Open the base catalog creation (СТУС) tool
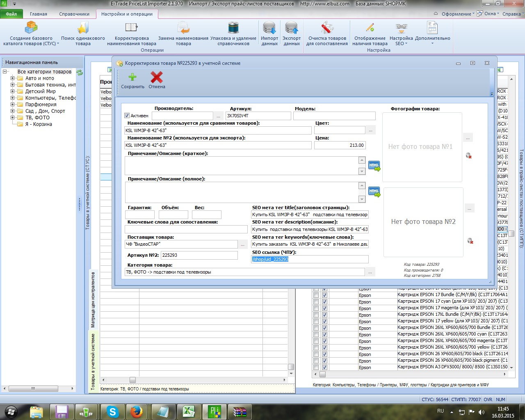This screenshot has height=420, width=525. coord(31,34)
